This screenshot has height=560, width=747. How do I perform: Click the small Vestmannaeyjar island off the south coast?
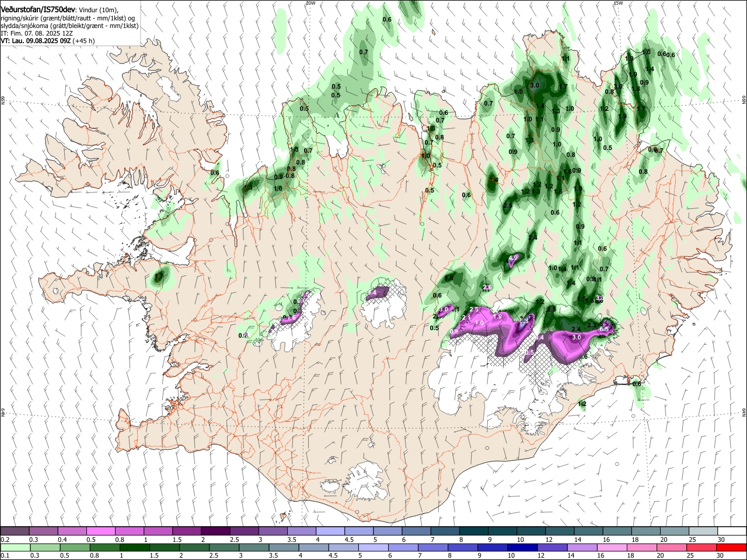tap(284, 516)
